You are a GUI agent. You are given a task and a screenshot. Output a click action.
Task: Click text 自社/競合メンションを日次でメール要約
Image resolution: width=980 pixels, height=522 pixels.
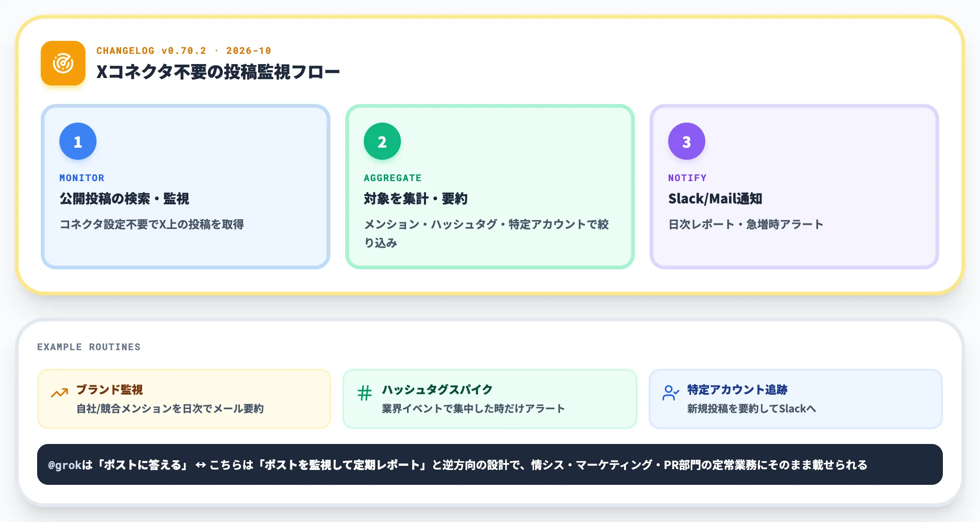click(170, 409)
